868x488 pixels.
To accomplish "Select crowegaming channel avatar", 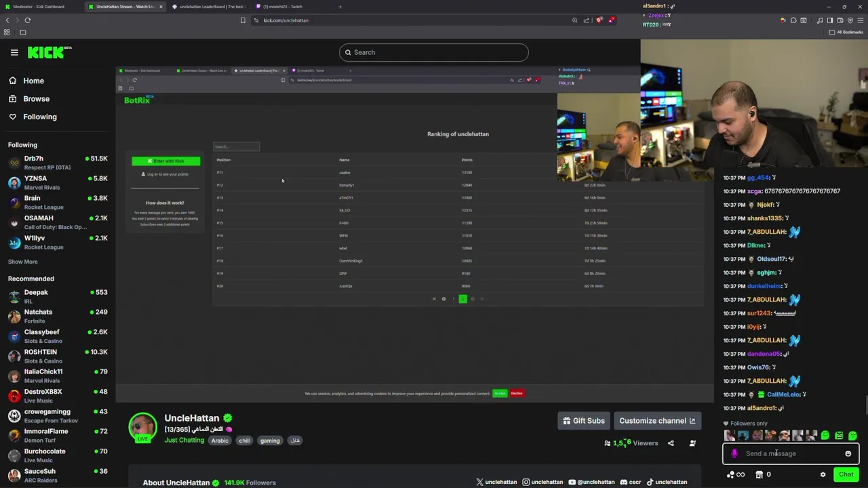I will (x=14, y=415).
